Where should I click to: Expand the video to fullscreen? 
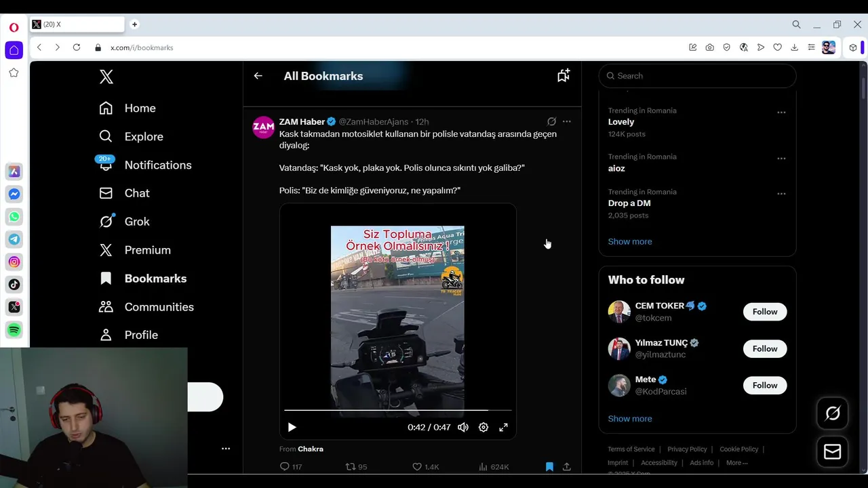(x=503, y=427)
